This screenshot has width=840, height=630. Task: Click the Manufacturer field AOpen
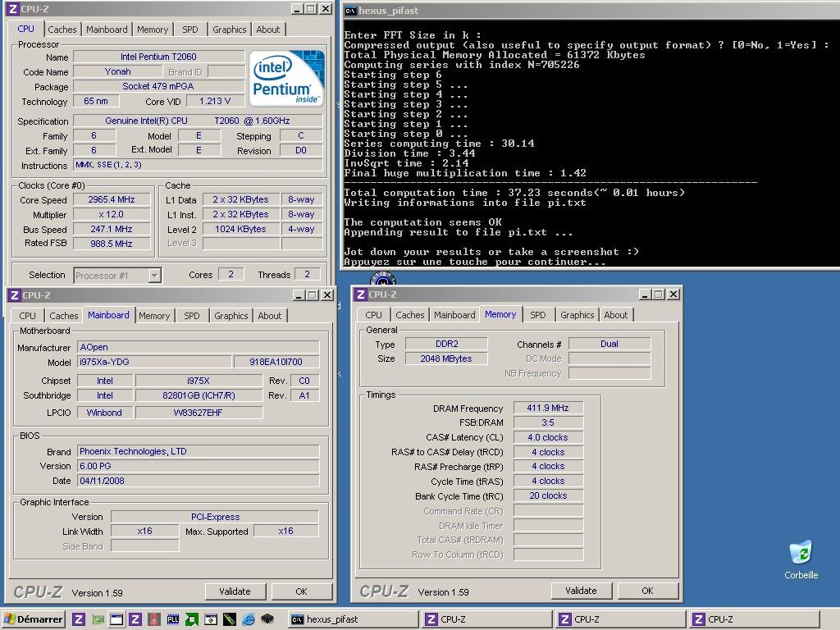point(199,347)
